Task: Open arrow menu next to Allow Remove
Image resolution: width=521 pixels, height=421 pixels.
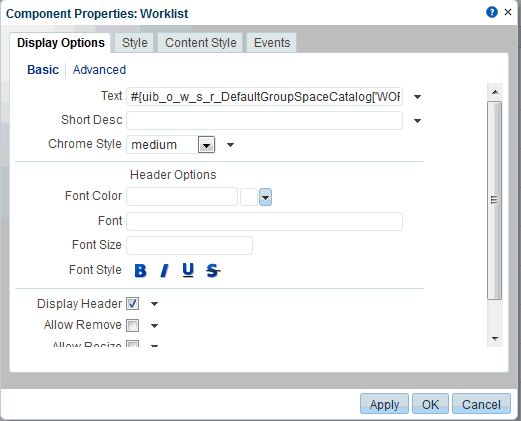Action: coord(154,326)
